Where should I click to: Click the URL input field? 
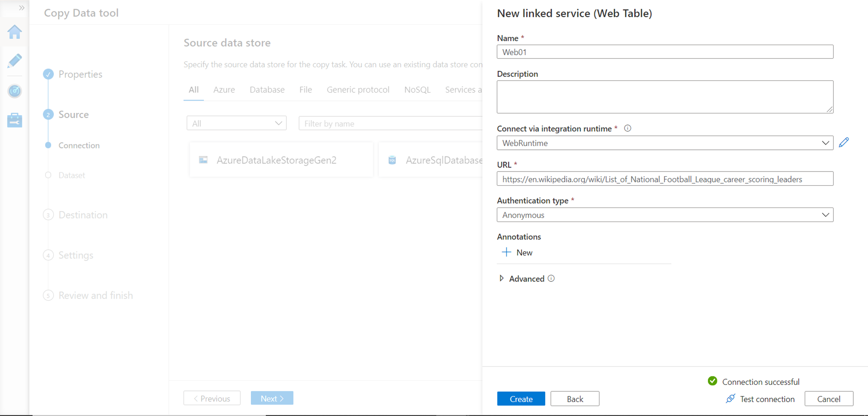coord(664,179)
